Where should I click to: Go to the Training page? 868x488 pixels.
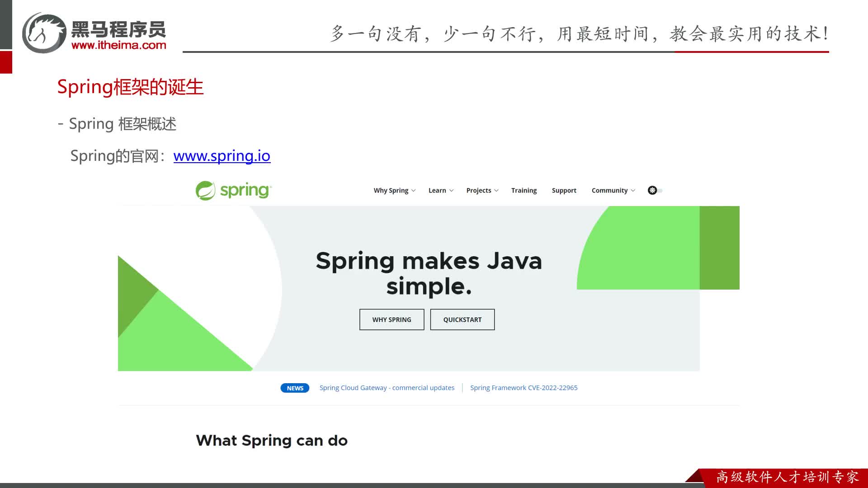(x=524, y=191)
